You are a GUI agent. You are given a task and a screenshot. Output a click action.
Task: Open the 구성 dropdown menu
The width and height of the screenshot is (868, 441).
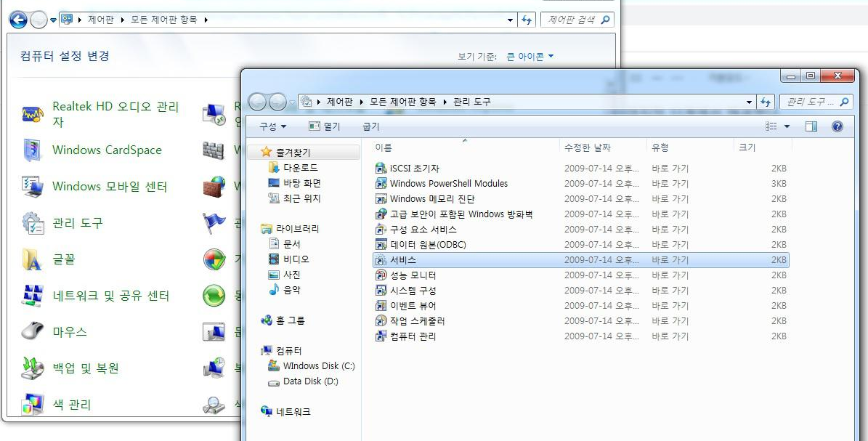click(x=273, y=126)
